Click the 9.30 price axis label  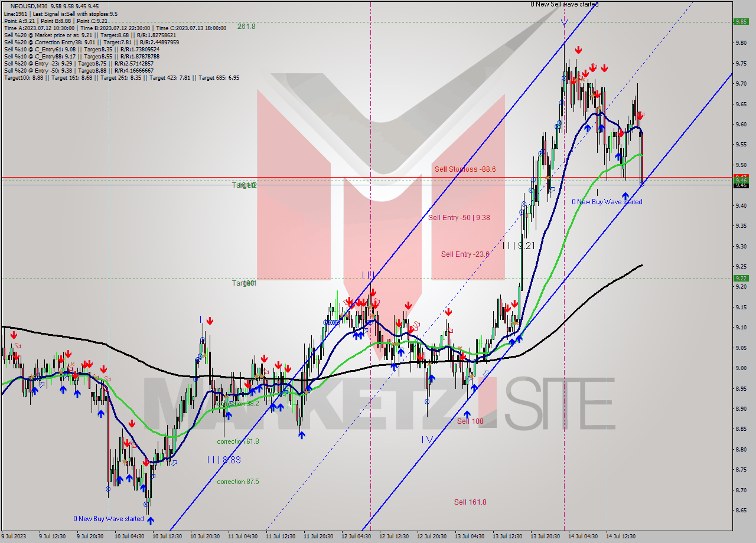(x=741, y=246)
